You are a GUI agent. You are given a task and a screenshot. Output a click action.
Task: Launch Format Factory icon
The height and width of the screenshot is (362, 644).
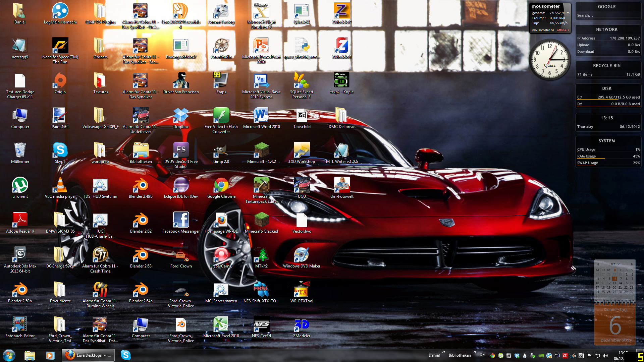pyautogui.click(x=221, y=13)
